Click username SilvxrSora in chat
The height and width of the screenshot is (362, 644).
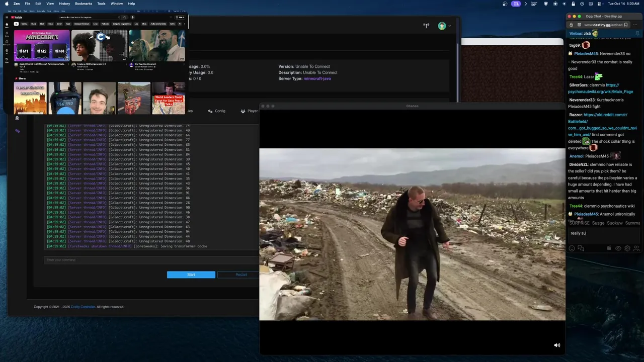[x=578, y=85]
